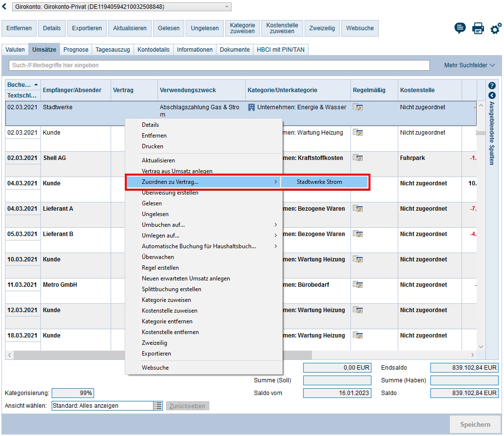Click Kategorie/Unterkategorie column header

pyautogui.click(x=298, y=90)
